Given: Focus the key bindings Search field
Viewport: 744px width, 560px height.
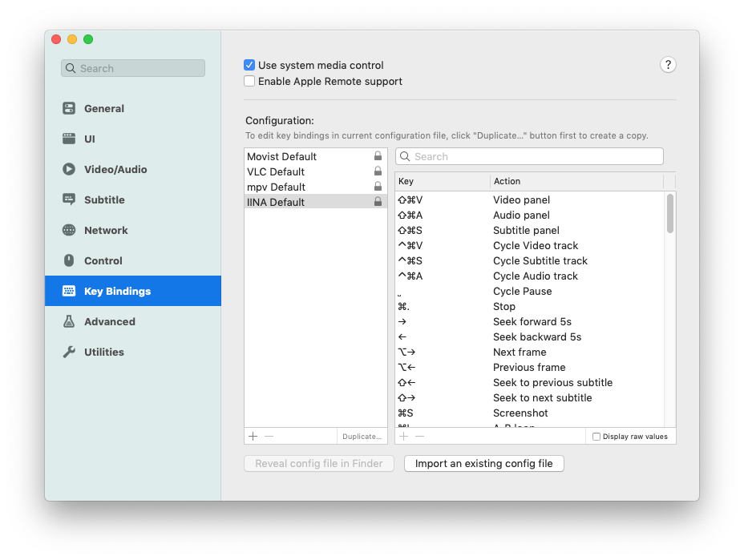Looking at the screenshot, I should [529, 156].
